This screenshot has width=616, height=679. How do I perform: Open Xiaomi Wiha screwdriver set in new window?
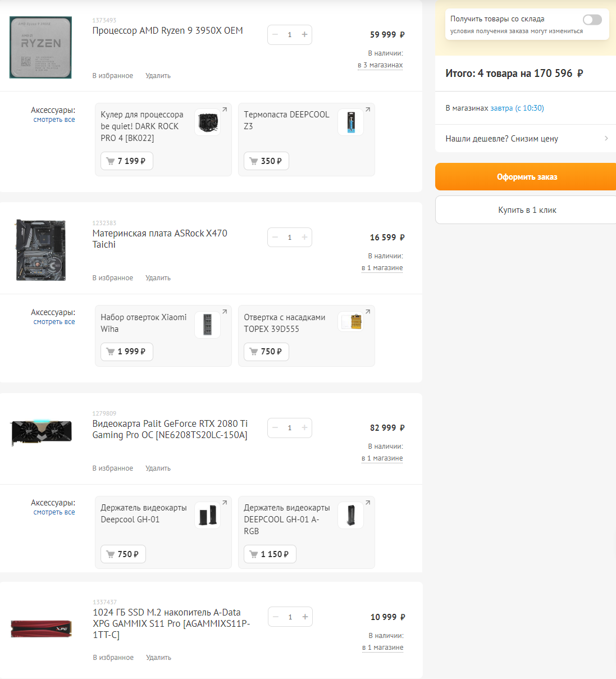(x=225, y=312)
